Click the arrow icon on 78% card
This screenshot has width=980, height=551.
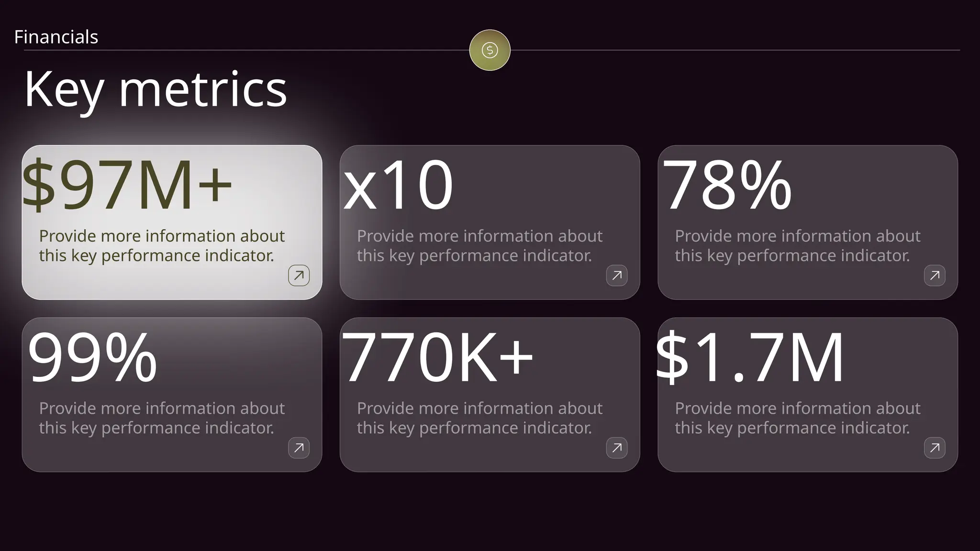(935, 275)
